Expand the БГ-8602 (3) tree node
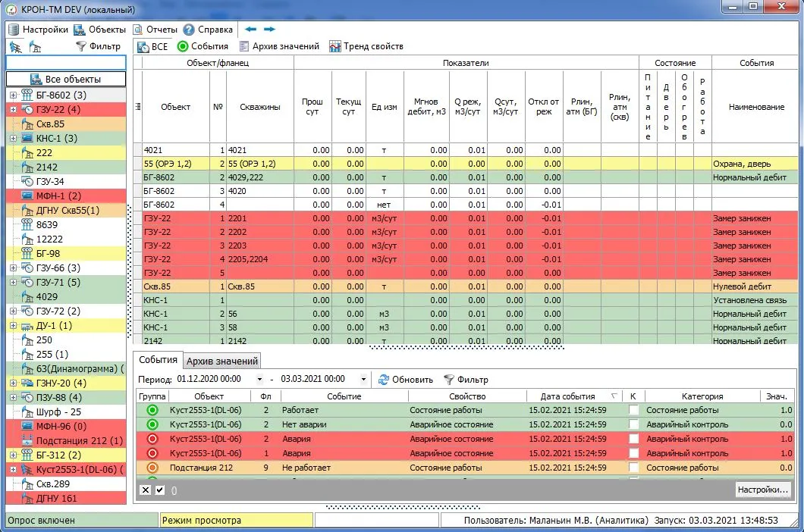 tap(13, 95)
